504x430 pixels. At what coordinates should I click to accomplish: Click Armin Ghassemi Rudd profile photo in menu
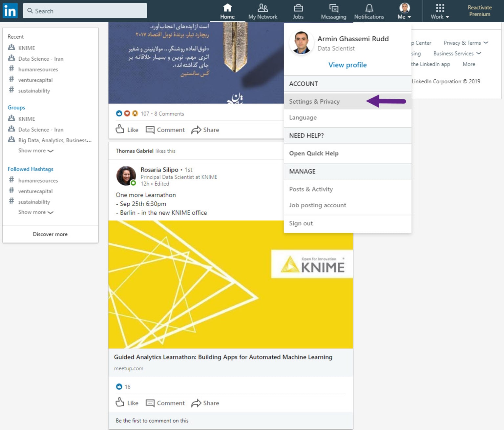pyautogui.click(x=301, y=43)
